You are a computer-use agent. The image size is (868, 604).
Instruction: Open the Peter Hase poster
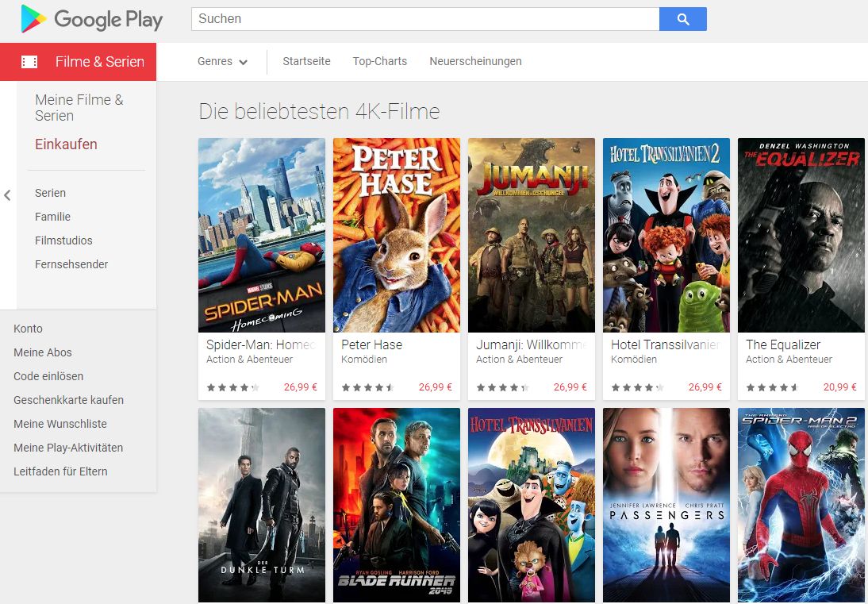(x=397, y=235)
